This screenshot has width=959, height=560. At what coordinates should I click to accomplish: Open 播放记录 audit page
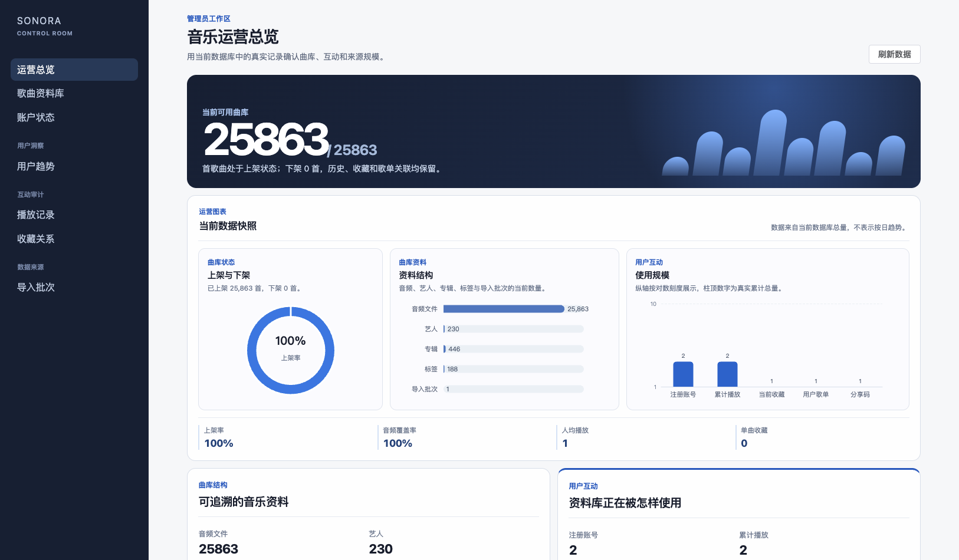(74, 215)
